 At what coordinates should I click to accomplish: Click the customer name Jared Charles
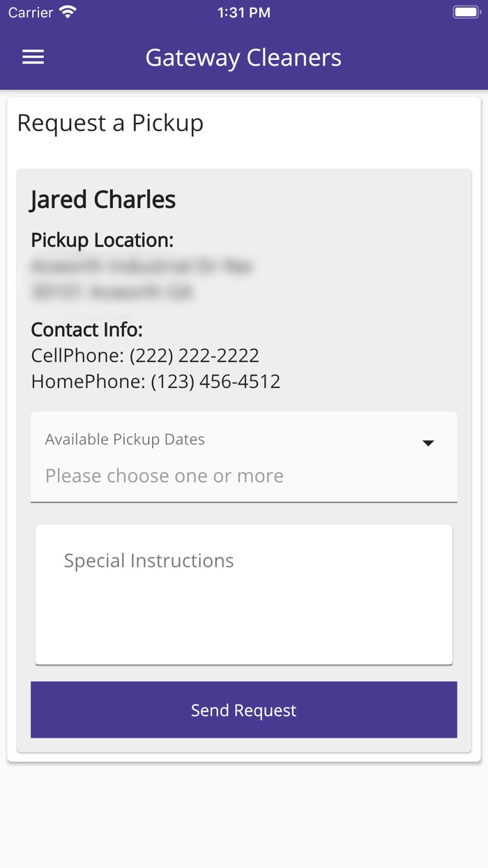[x=102, y=200]
